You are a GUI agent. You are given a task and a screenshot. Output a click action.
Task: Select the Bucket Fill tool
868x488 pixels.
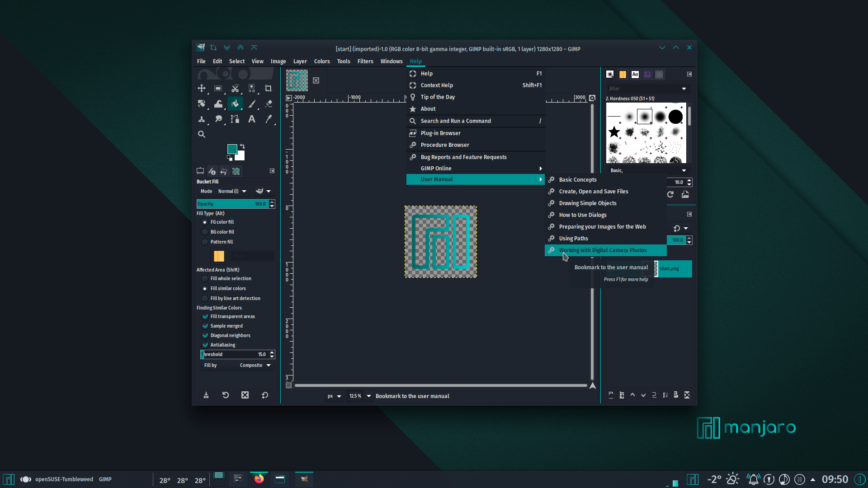[x=235, y=103]
